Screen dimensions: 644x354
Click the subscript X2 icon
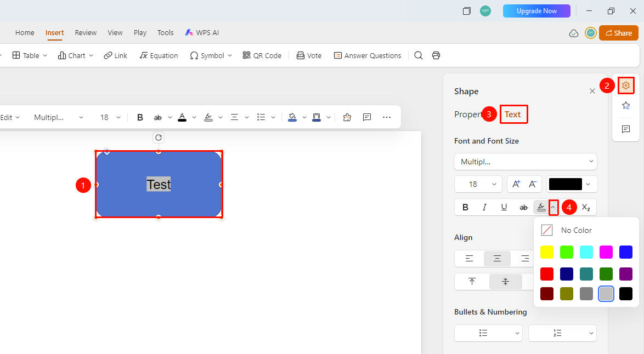point(586,208)
